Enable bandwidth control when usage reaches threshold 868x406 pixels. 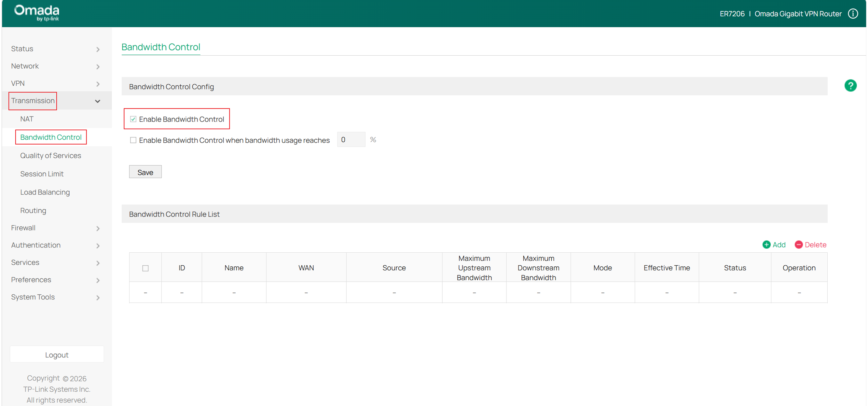click(x=133, y=140)
